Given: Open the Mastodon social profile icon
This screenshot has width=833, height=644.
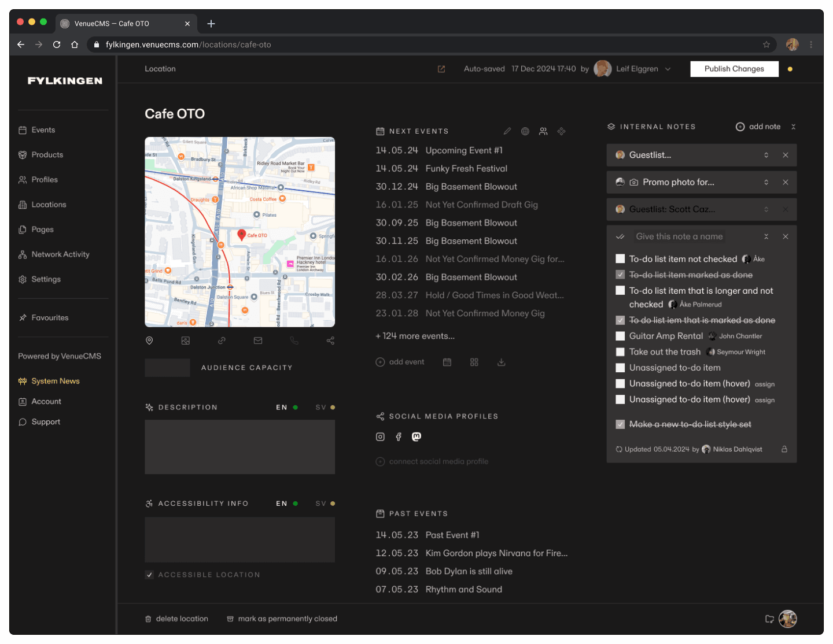Looking at the screenshot, I should click(x=417, y=436).
